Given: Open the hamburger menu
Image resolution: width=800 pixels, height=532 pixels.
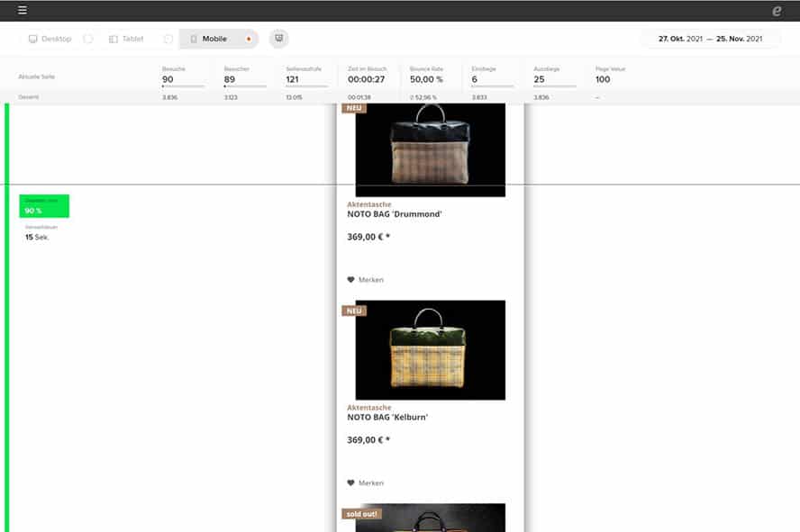Looking at the screenshot, I should [x=23, y=10].
